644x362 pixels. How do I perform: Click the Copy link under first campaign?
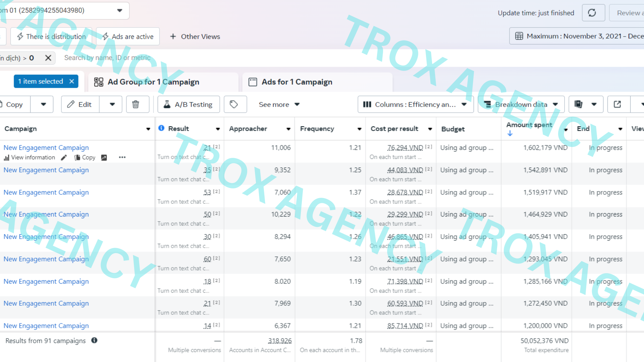(85, 158)
